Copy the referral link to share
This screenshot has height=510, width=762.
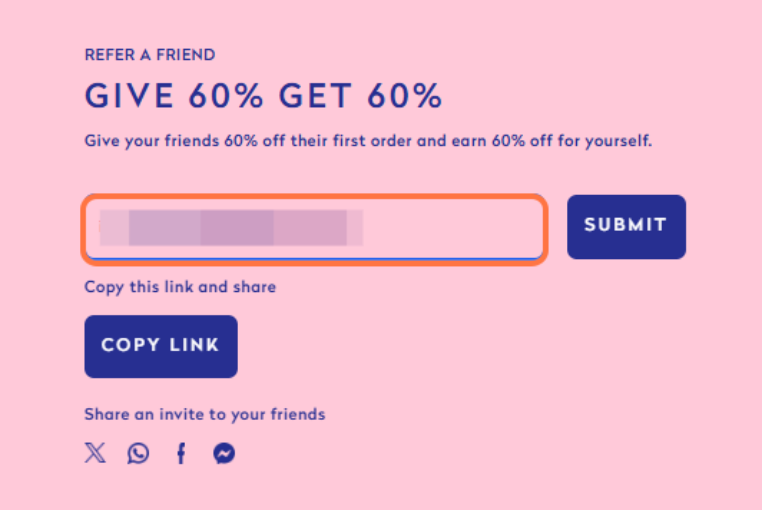[x=161, y=346]
